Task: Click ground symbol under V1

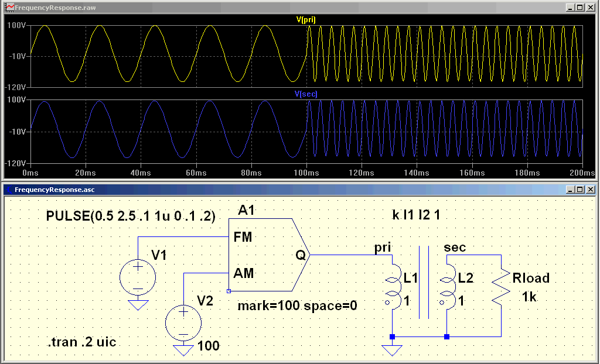Action: (x=138, y=304)
